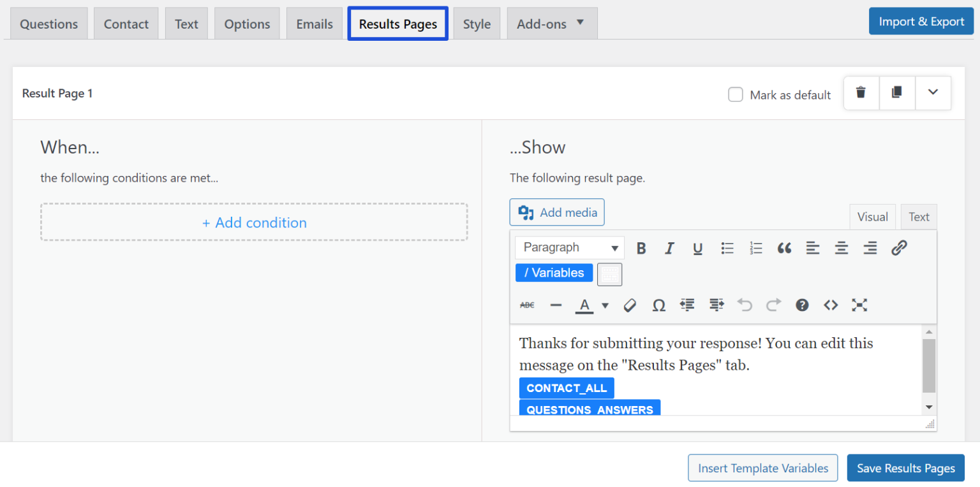Check the Mark as default checkbox
The image size is (980, 487).
(x=736, y=95)
